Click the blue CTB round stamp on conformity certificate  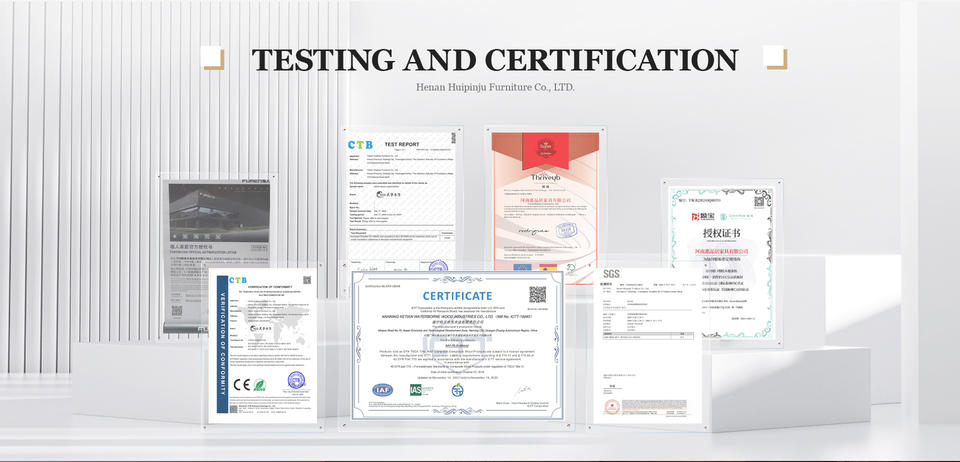point(296,381)
